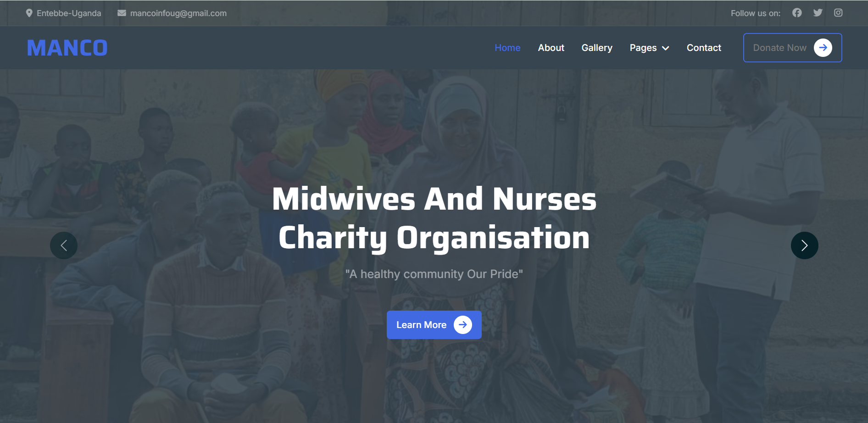Screen dimensions: 868x423
Task: Expand the Pages dropdown chevron
Action: click(x=666, y=48)
